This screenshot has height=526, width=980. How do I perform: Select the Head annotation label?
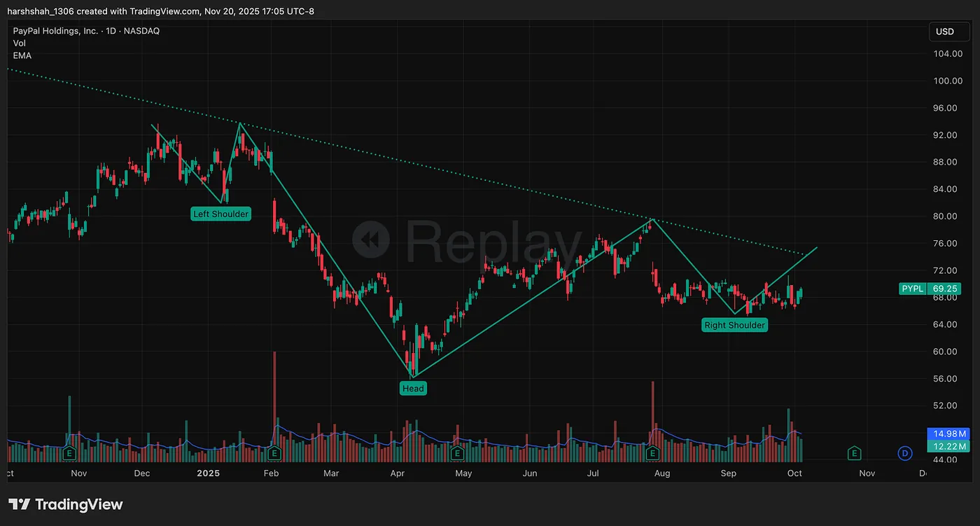(413, 388)
